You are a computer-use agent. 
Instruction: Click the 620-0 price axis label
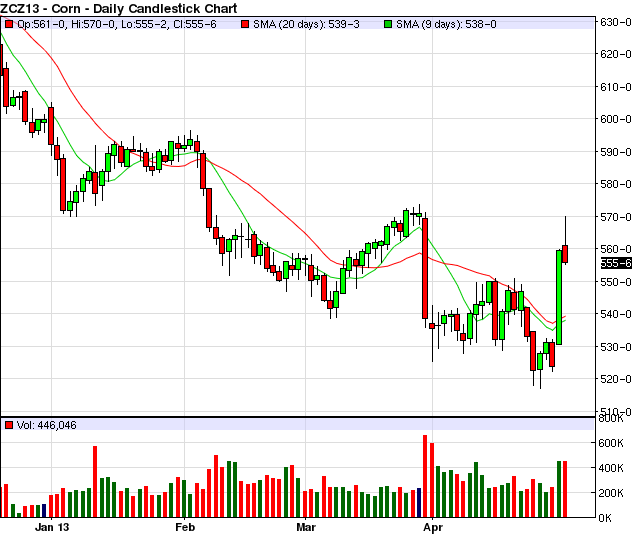point(616,54)
